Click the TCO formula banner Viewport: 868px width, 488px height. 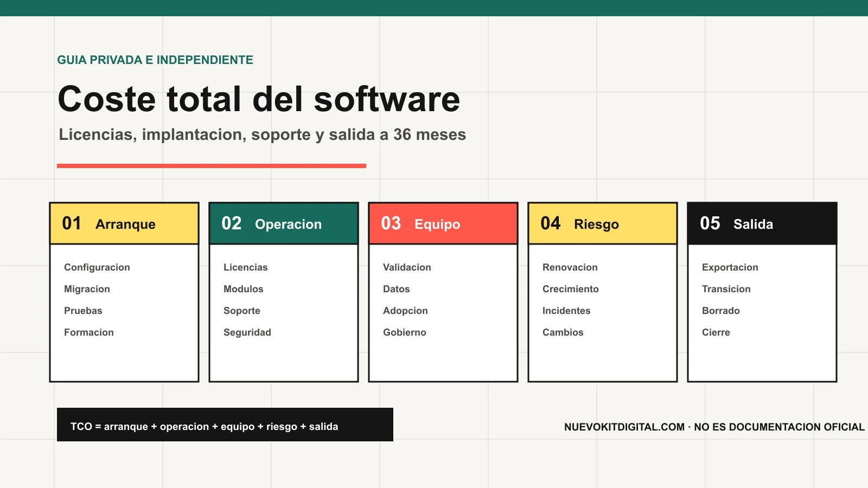(x=225, y=425)
